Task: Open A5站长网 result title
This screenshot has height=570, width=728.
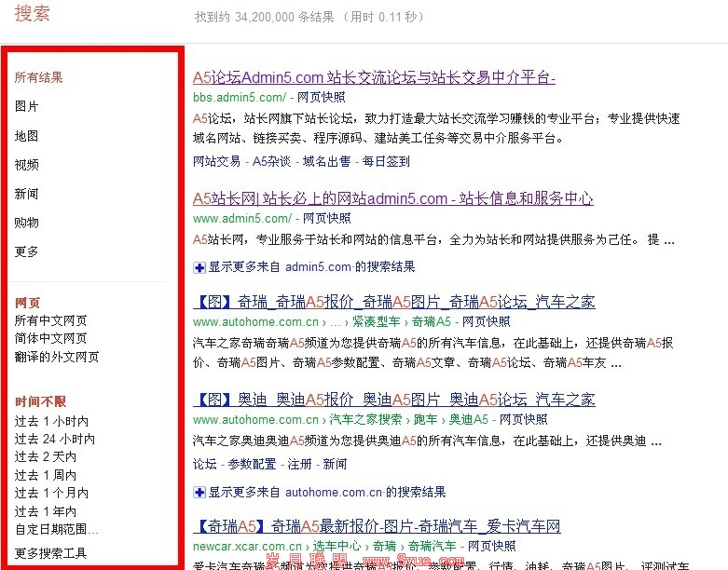Action: pyautogui.click(x=392, y=198)
